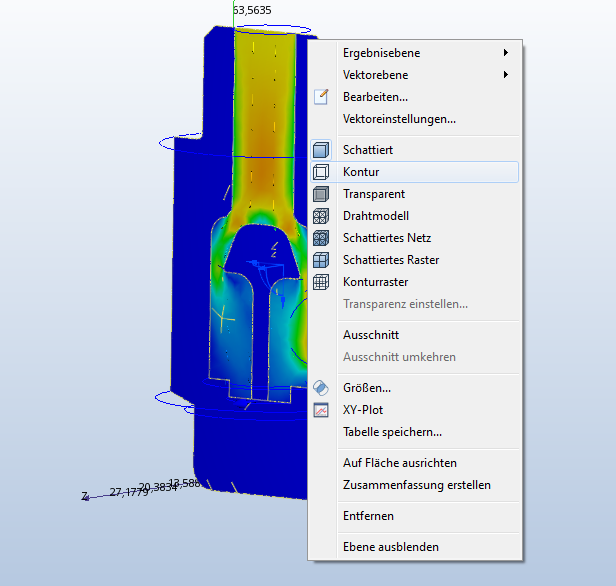
Task: Open the Vektorebene menu entry
Action: coord(415,75)
